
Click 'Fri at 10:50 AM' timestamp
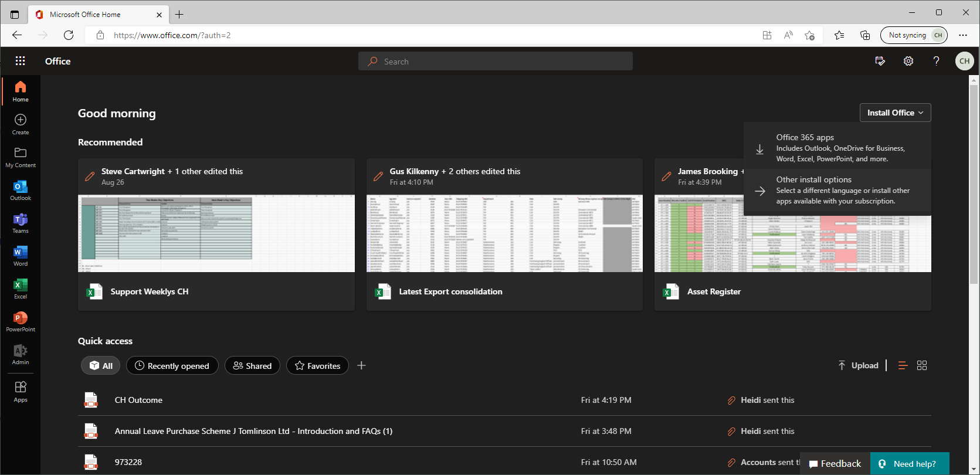pyautogui.click(x=609, y=462)
